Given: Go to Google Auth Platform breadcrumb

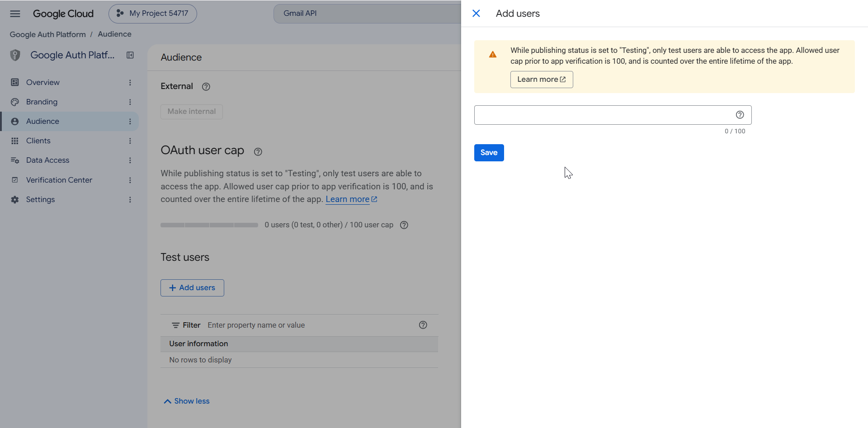Looking at the screenshot, I should (x=47, y=34).
